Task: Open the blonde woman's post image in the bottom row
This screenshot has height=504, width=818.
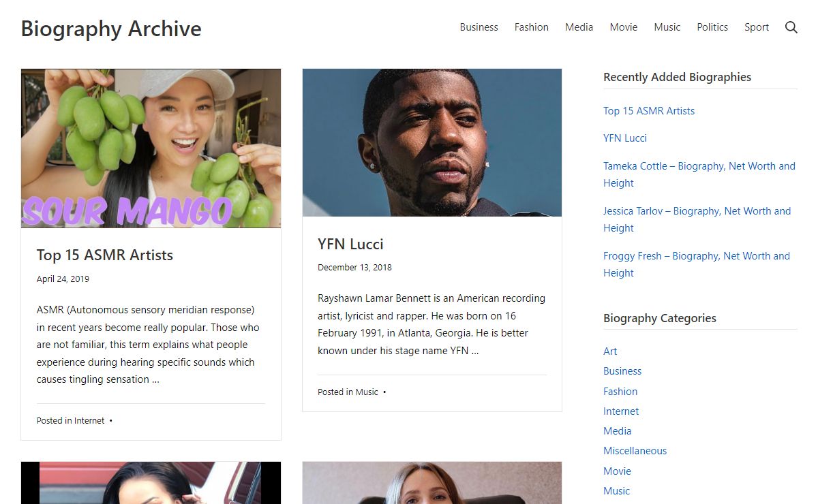Action: (432, 483)
